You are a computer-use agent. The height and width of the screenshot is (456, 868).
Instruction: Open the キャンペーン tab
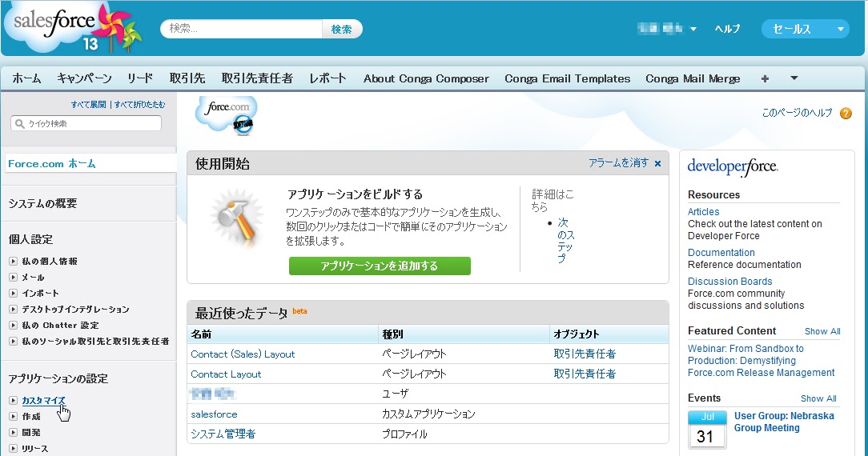(x=84, y=78)
